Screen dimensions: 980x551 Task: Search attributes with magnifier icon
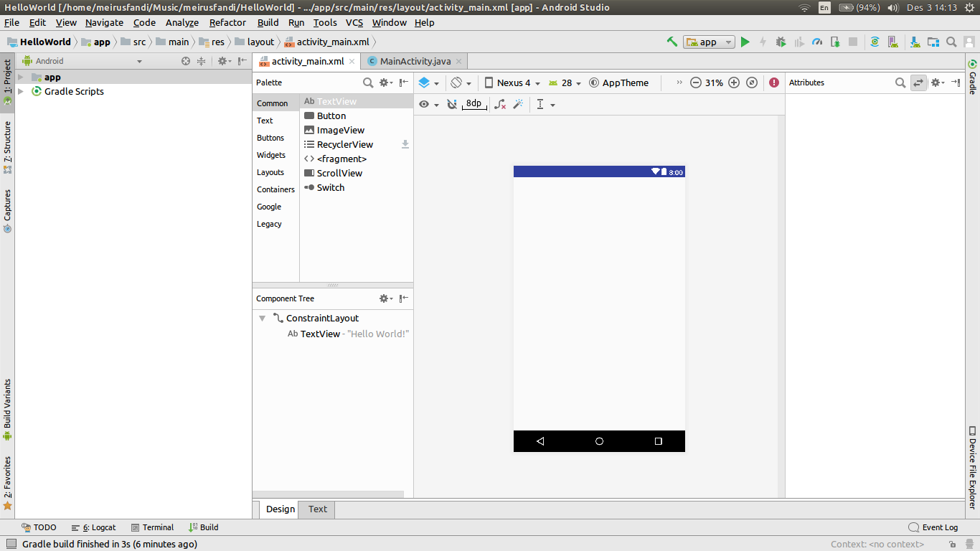click(900, 83)
